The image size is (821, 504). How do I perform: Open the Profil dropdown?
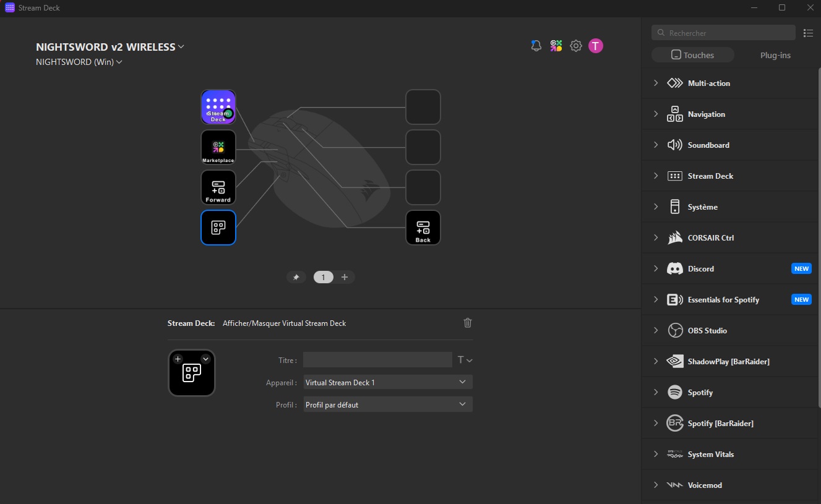388,404
